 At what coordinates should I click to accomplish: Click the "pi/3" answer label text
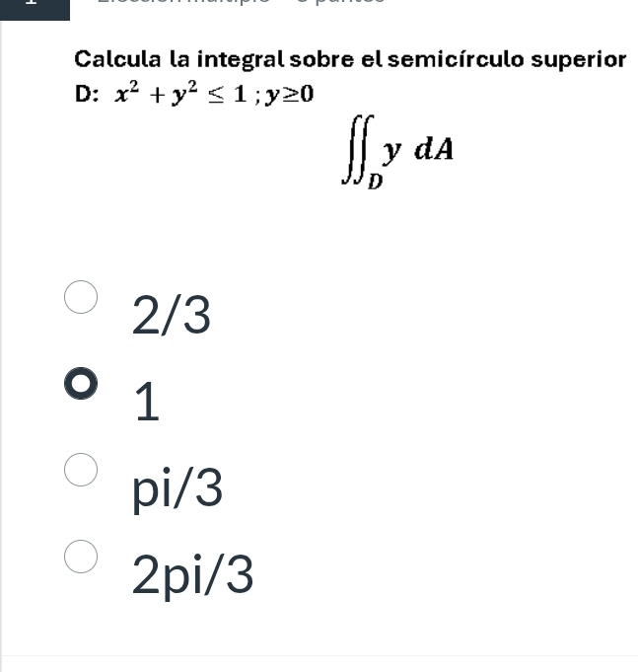[177, 488]
